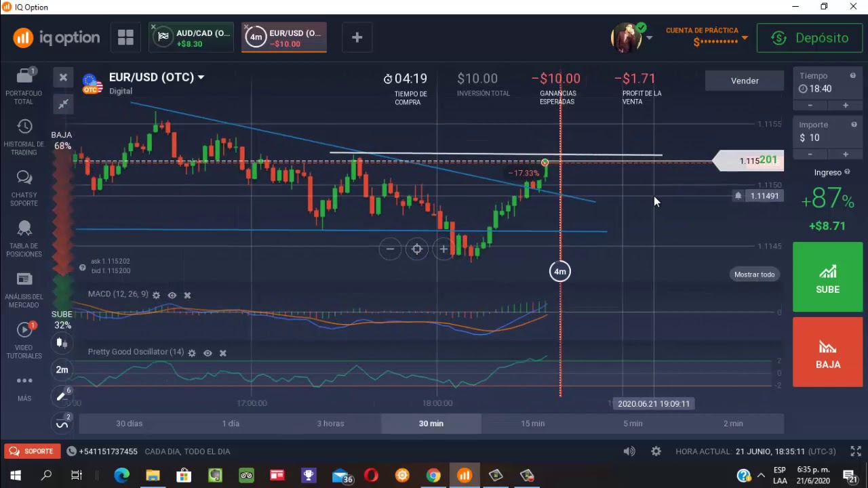868x488 pixels.
Task: Toggle sound with speaker icon
Action: coord(629,451)
